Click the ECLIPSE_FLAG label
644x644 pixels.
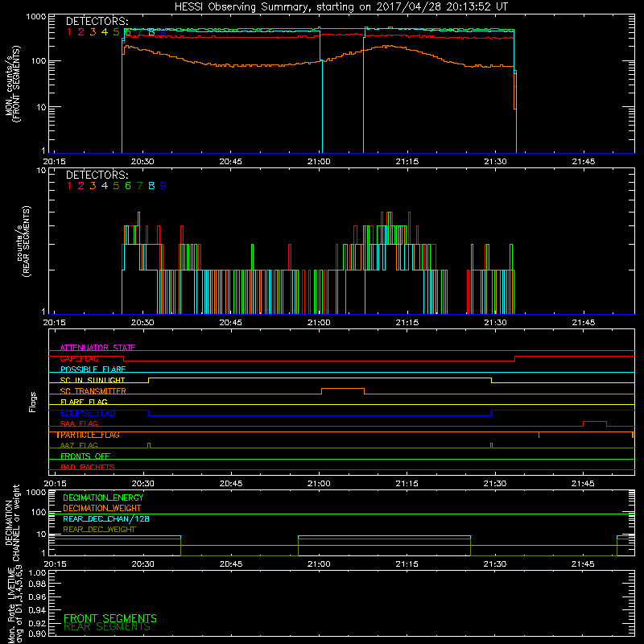pos(88,413)
